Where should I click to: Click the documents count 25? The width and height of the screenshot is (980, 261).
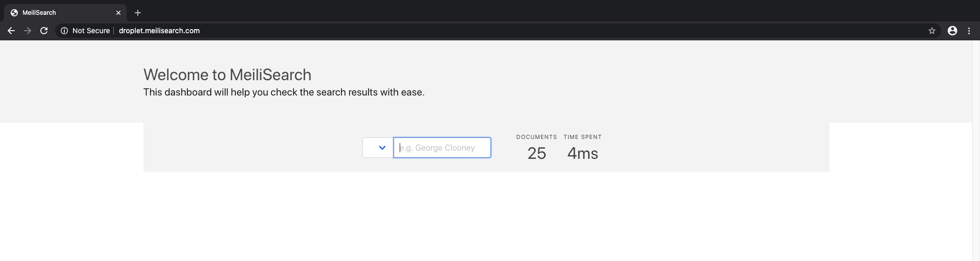[536, 153]
